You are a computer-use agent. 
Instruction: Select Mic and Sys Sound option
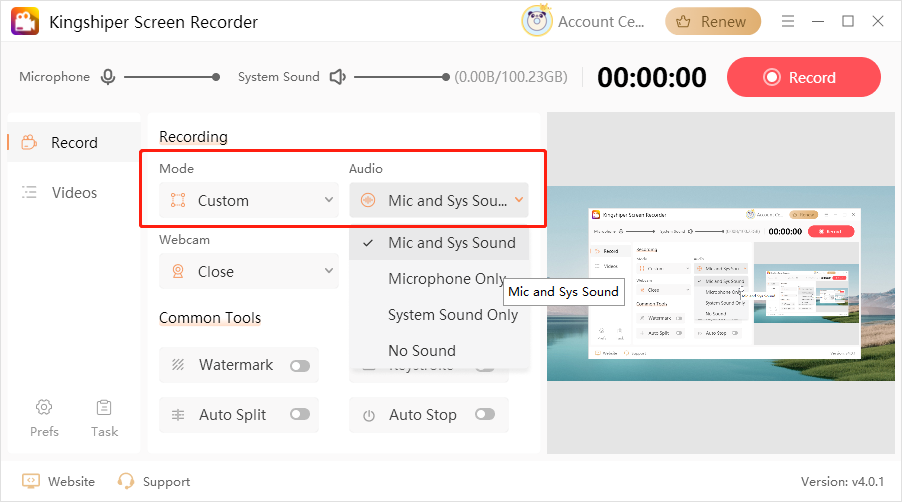click(x=439, y=243)
